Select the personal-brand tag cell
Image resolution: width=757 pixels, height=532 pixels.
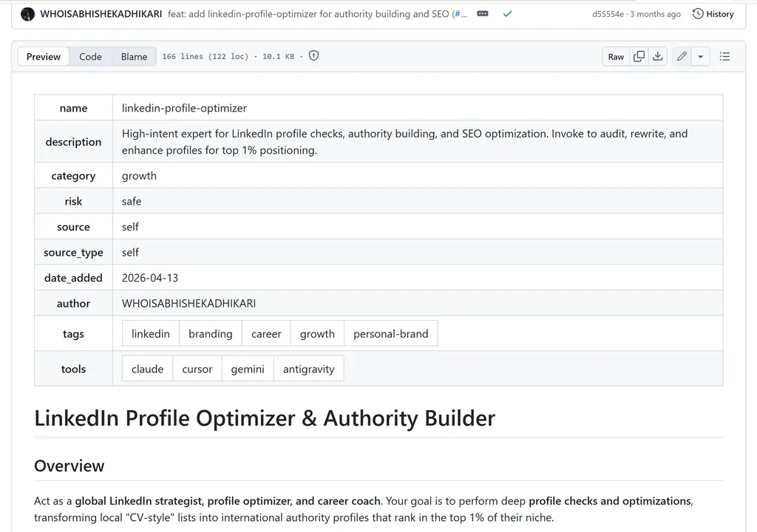pyautogui.click(x=390, y=333)
